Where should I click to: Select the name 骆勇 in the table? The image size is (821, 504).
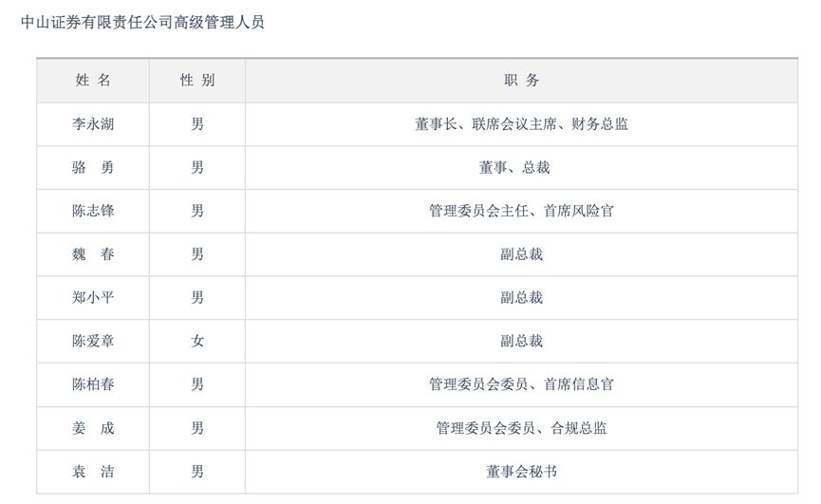[x=93, y=168]
